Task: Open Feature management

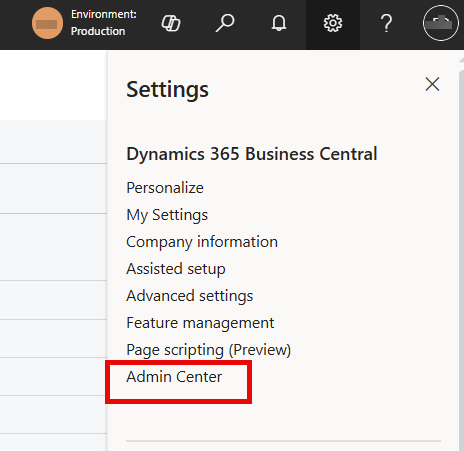Action: (x=200, y=323)
